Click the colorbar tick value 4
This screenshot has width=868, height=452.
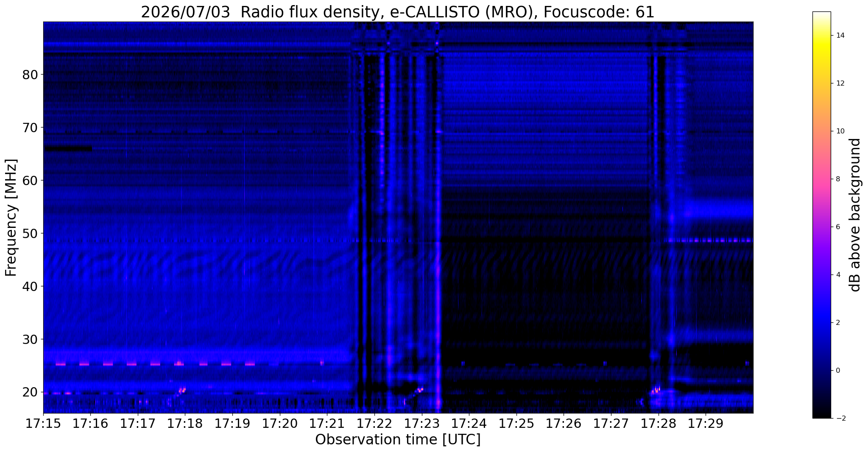coord(837,275)
